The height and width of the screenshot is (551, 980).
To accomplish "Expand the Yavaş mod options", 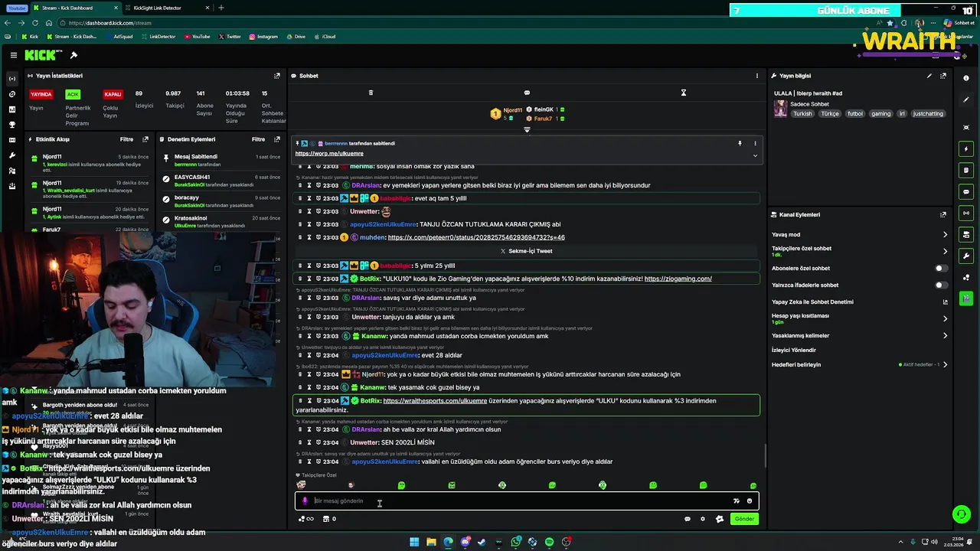I will [945, 235].
